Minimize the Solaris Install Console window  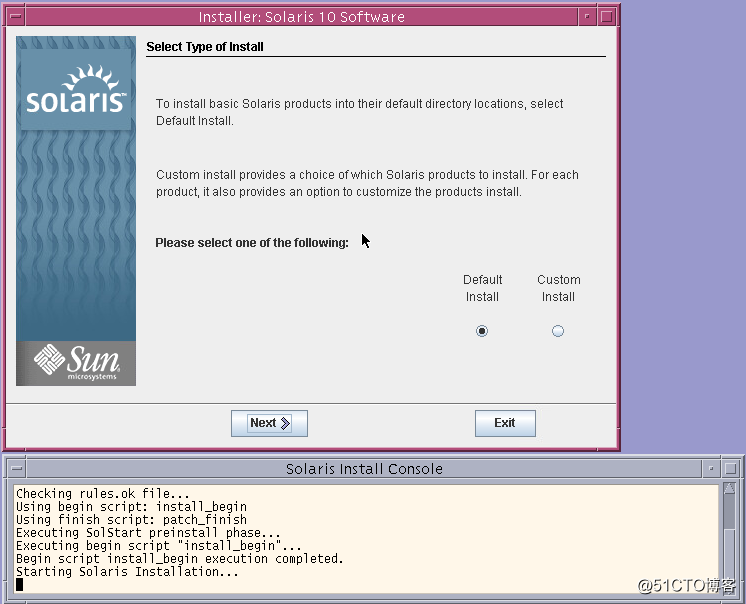coord(711,468)
